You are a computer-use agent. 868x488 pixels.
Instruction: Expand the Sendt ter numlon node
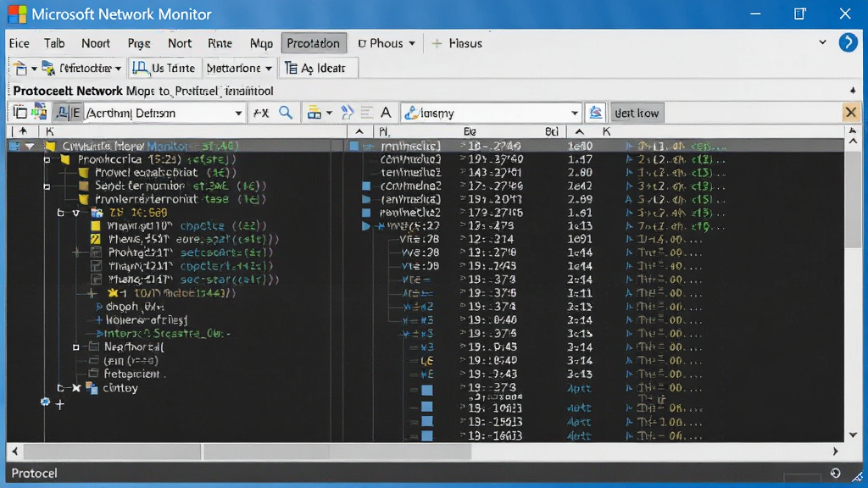[47, 186]
